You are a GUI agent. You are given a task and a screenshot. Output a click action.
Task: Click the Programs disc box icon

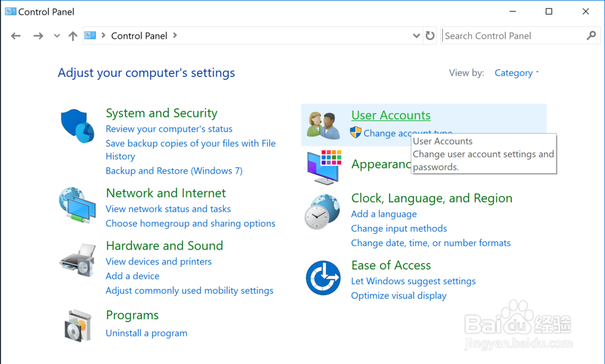(78, 325)
